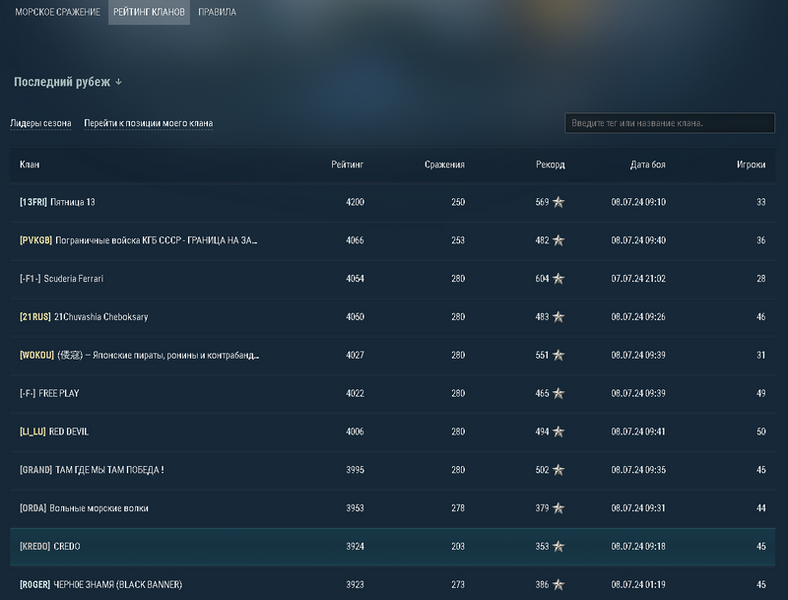
Task: Open the [ROGER] ЧЕРНОЕ ЗНАМЯ clan entry
Action: pos(101,585)
